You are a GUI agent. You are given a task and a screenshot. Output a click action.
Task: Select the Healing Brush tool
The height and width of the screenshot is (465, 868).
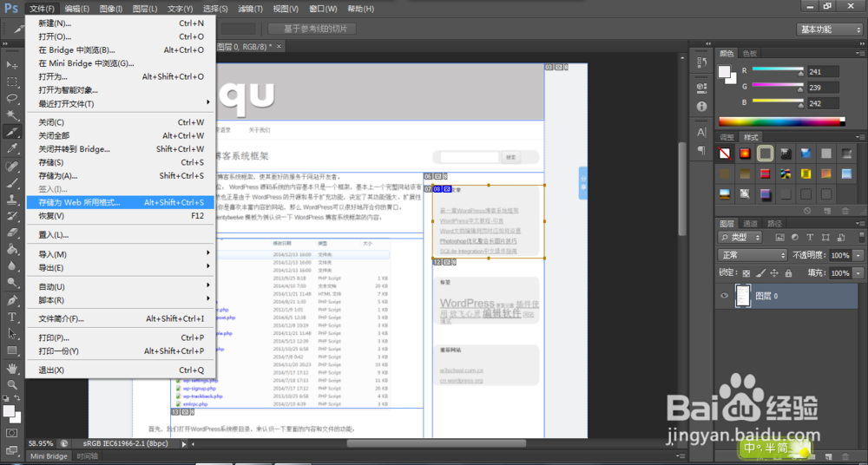click(x=12, y=166)
